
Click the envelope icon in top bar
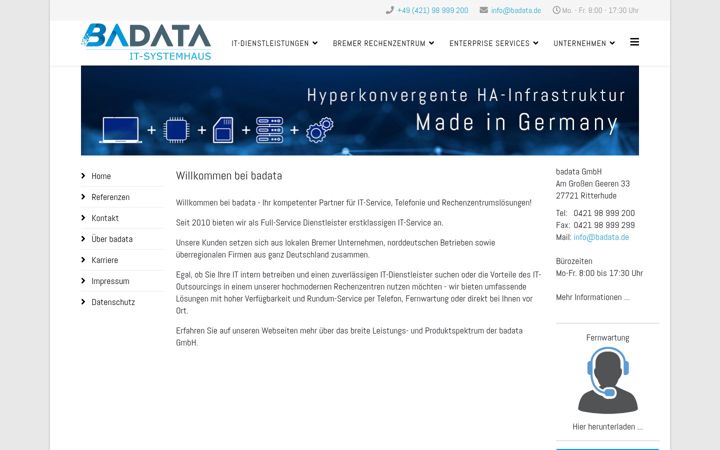click(484, 10)
